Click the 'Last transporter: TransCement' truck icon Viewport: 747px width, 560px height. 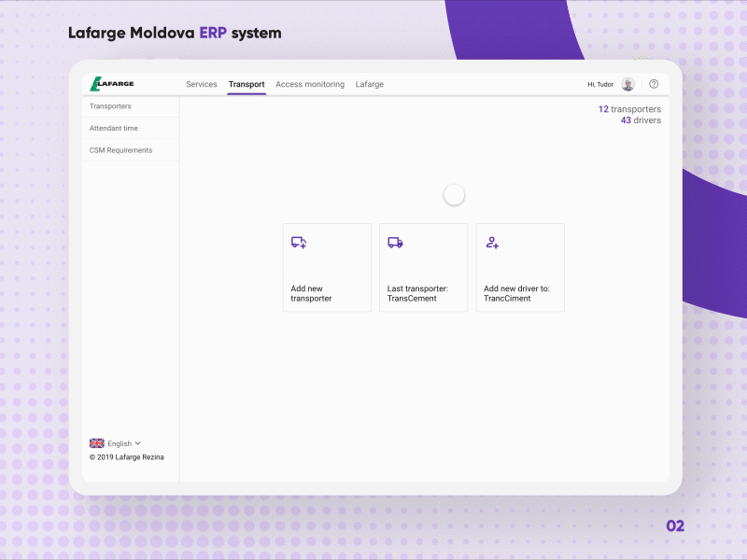tap(395, 242)
